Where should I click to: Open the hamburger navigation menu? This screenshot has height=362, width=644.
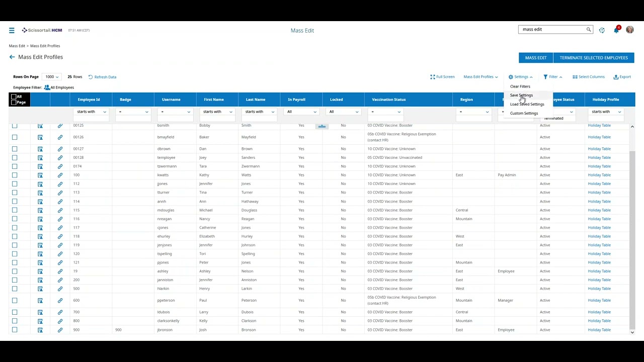click(12, 30)
